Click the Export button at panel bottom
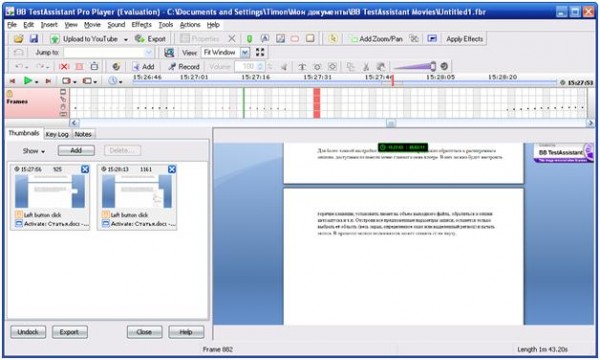 [x=69, y=332]
